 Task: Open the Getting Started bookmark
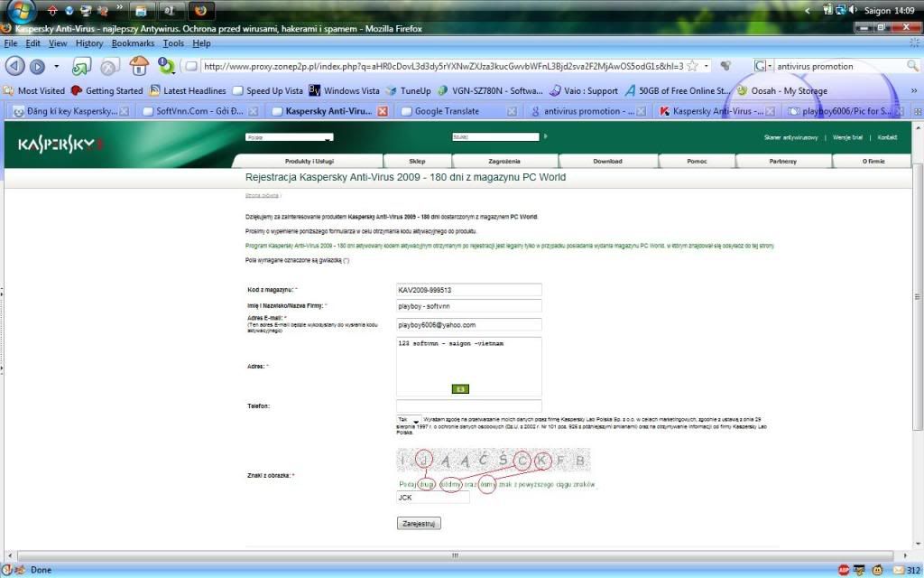coord(106,91)
